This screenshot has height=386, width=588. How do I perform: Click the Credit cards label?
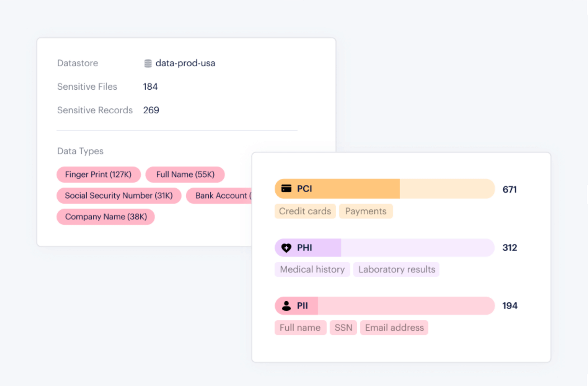point(305,211)
